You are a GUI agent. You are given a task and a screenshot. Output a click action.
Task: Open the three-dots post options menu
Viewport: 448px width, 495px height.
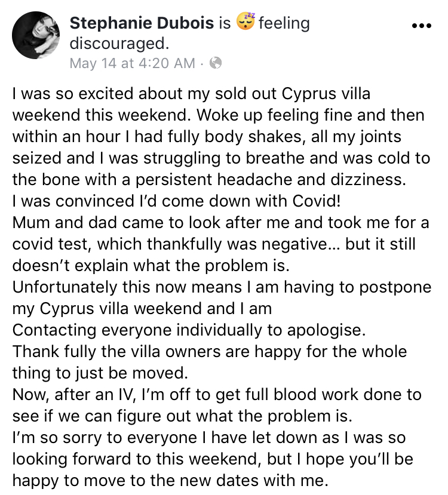[421, 26]
